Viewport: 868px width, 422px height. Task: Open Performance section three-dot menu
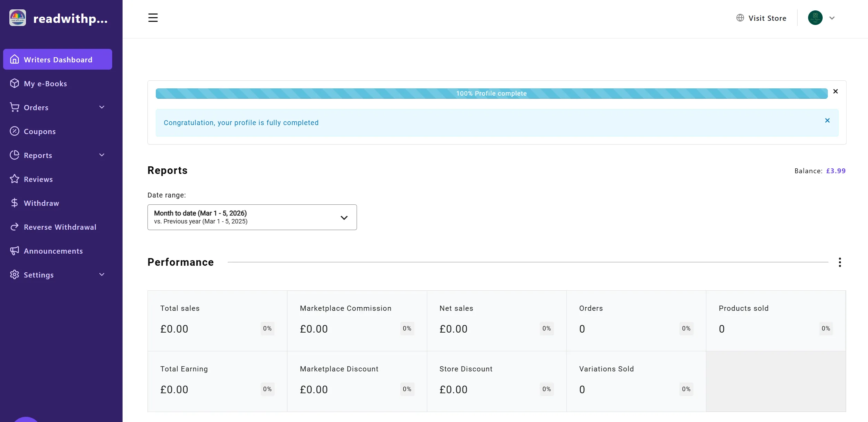coord(840,262)
